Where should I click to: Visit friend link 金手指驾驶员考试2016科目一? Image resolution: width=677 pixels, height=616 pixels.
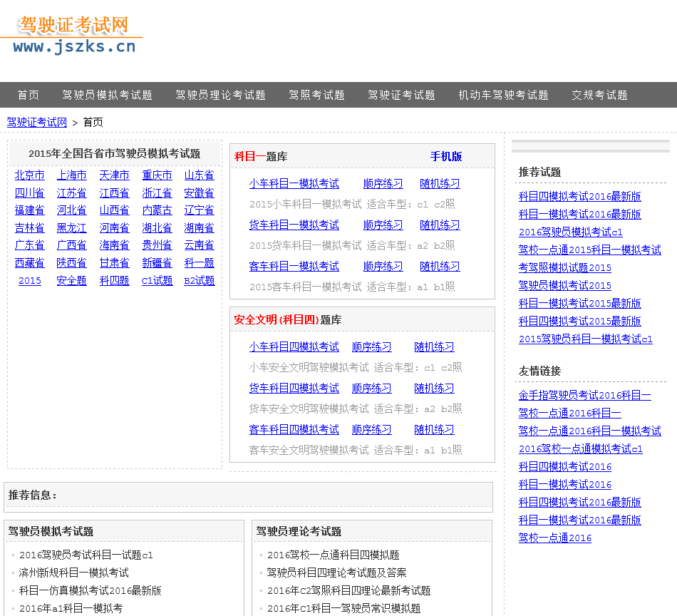(584, 395)
